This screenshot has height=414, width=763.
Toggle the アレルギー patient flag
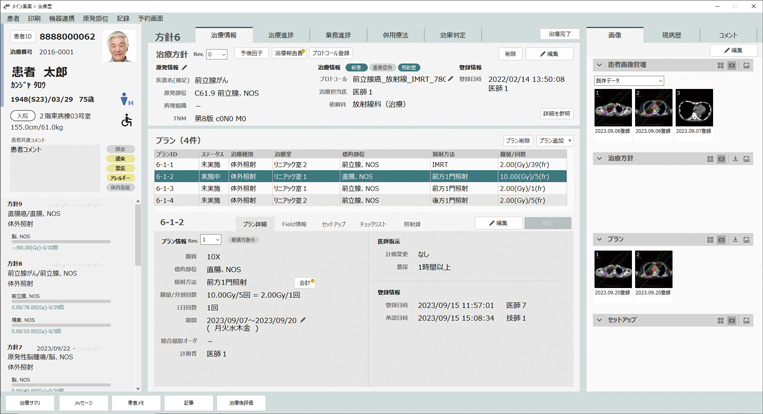click(x=120, y=178)
